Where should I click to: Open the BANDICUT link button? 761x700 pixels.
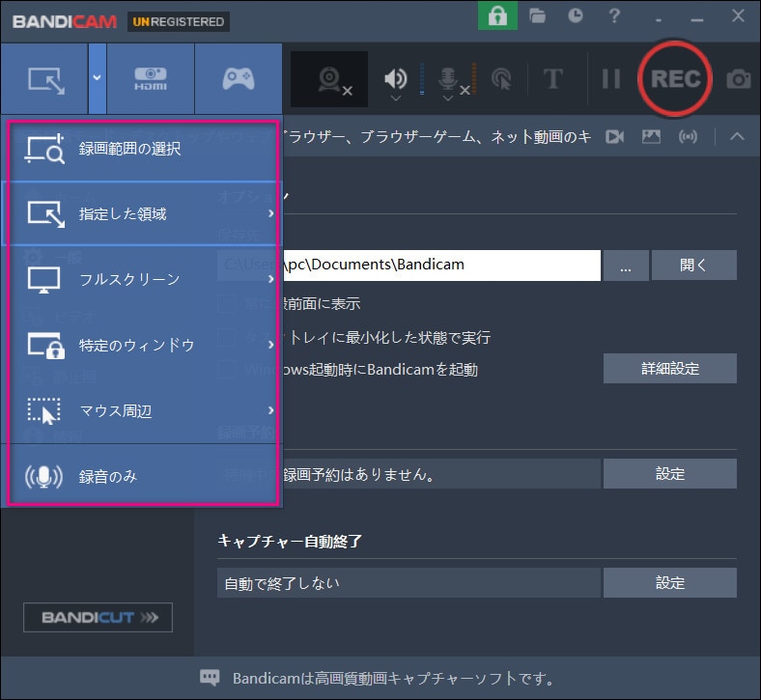point(99,617)
